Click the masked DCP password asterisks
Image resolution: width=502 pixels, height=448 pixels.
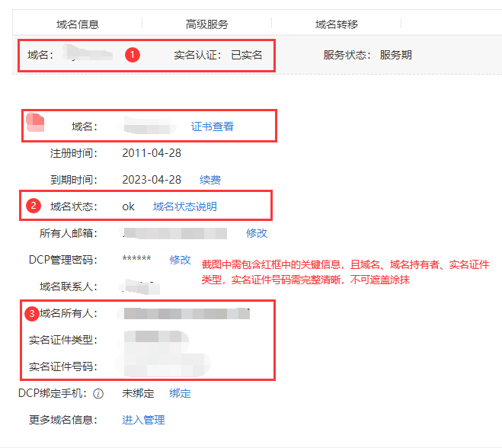(136, 260)
